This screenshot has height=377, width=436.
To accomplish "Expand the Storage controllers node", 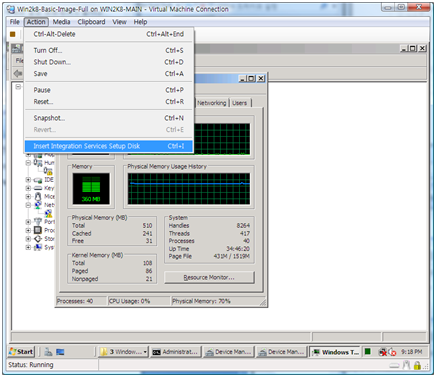I will click(x=28, y=239).
